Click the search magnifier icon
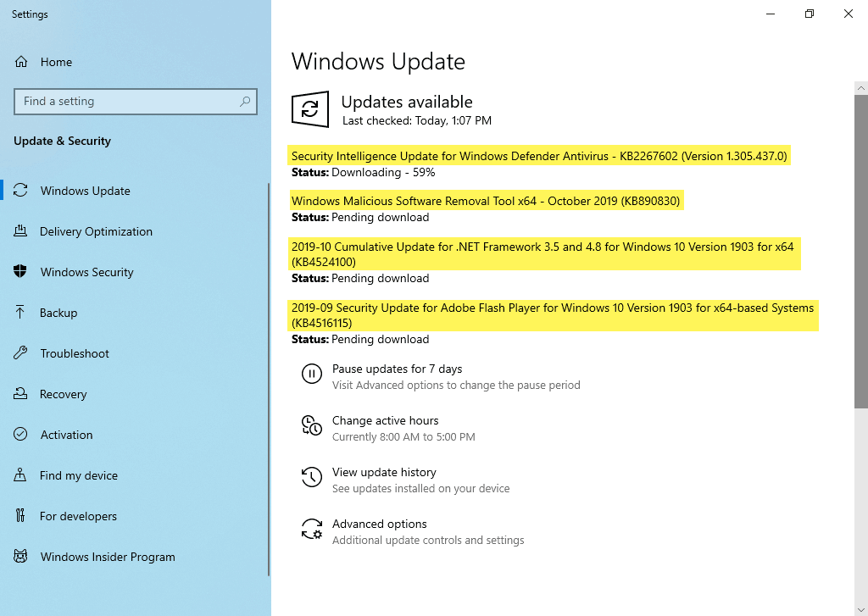The height and width of the screenshot is (616, 868). (245, 102)
